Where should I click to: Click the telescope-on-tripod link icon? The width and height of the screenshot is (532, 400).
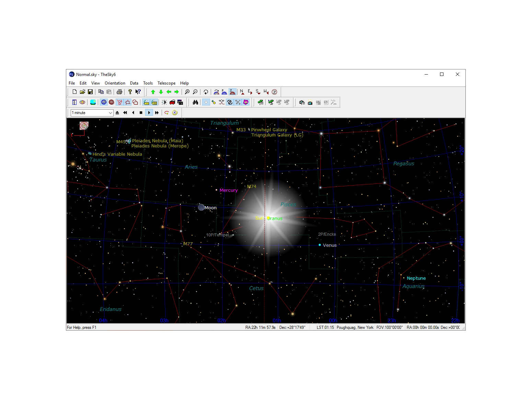[x=271, y=102]
